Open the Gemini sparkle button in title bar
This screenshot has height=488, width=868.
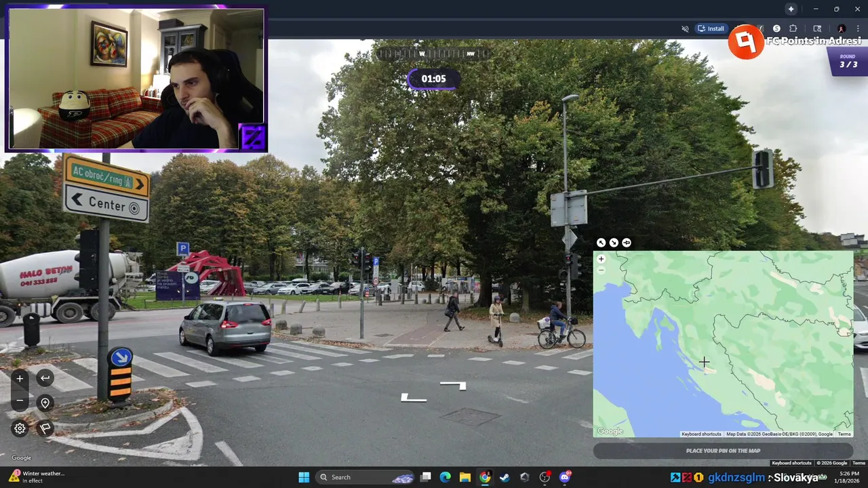[x=791, y=9]
